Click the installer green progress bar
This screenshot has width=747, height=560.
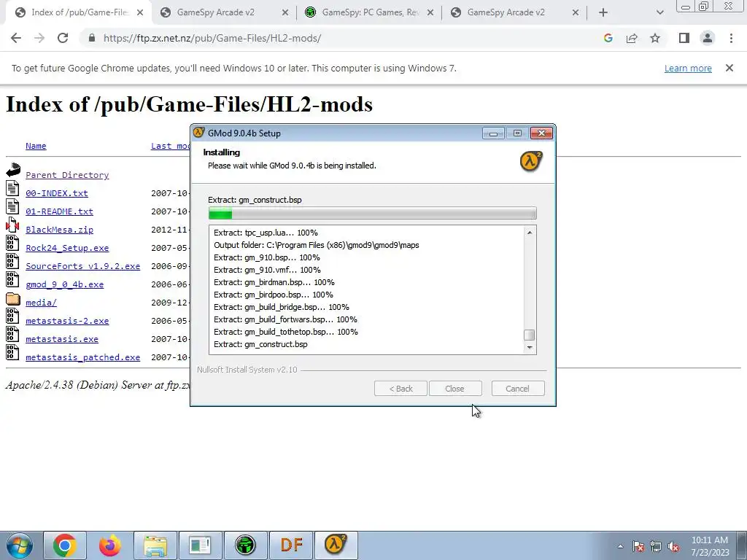(372, 214)
